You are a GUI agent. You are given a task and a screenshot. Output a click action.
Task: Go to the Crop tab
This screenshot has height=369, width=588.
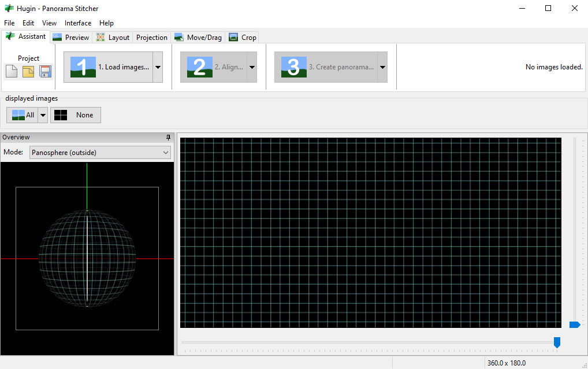tap(243, 38)
